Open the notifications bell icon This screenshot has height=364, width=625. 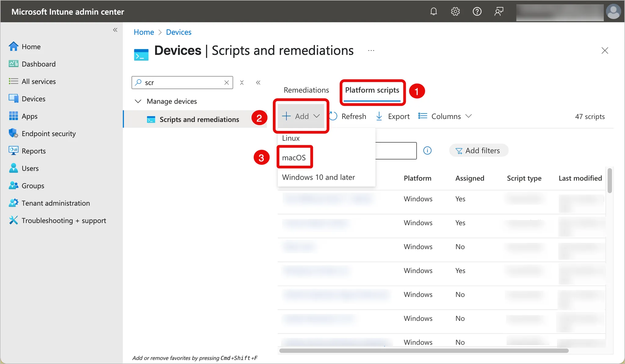[433, 12]
